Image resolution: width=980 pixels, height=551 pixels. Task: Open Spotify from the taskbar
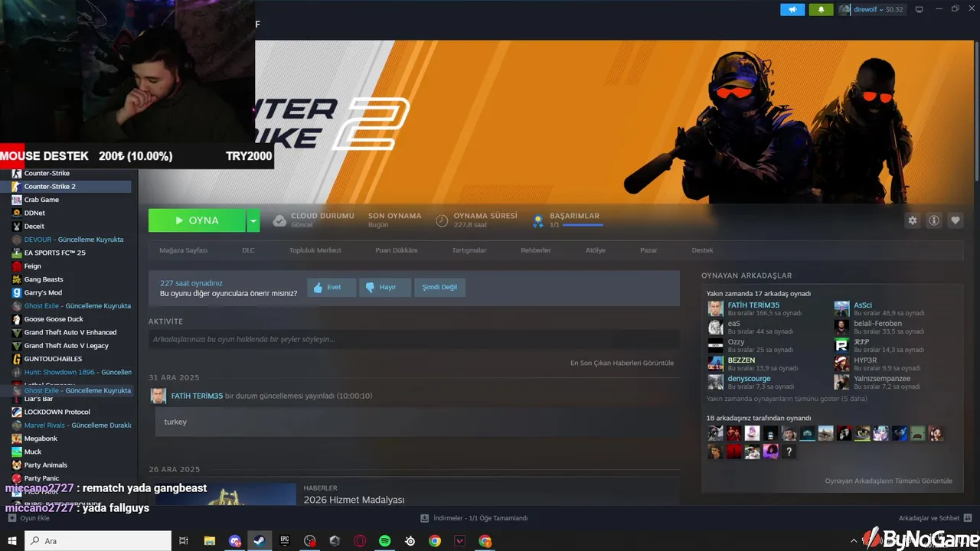(x=385, y=541)
